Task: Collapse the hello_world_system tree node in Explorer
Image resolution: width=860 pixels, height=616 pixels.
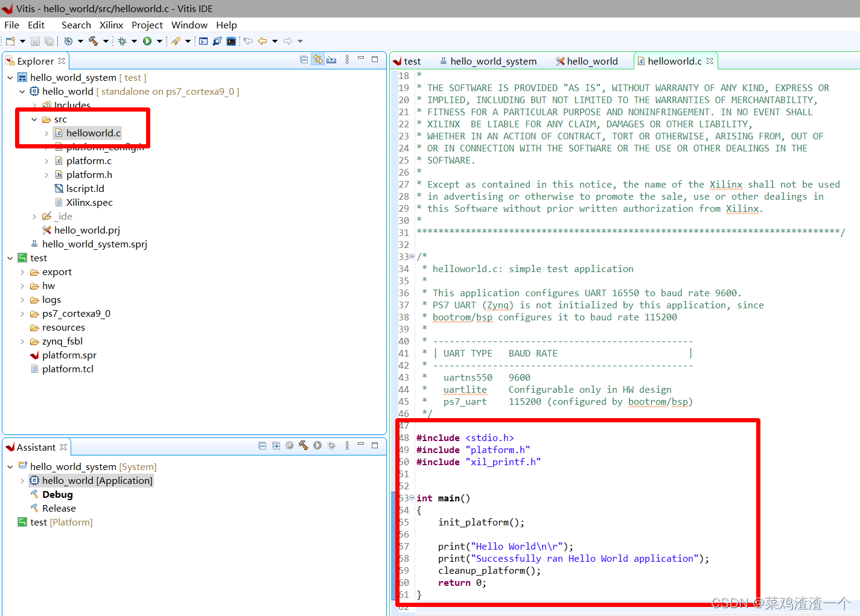Action: (10, 78)
